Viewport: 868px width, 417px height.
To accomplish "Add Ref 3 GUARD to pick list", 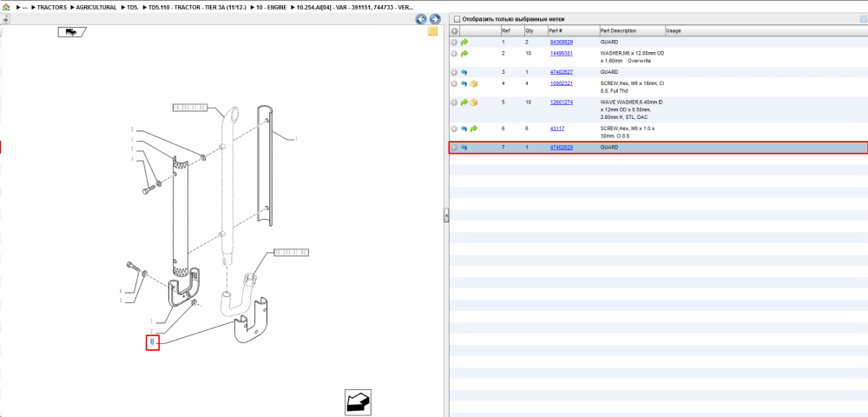I will [454, 72].
